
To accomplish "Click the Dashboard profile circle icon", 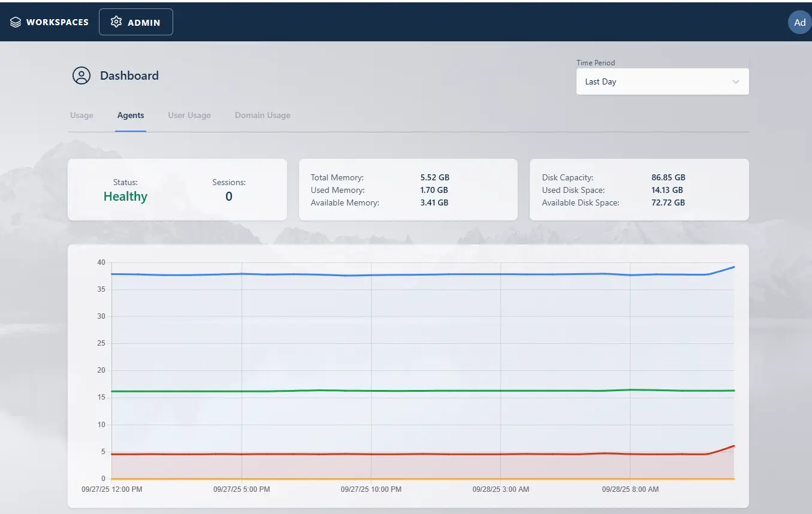I will pos(81,75).
